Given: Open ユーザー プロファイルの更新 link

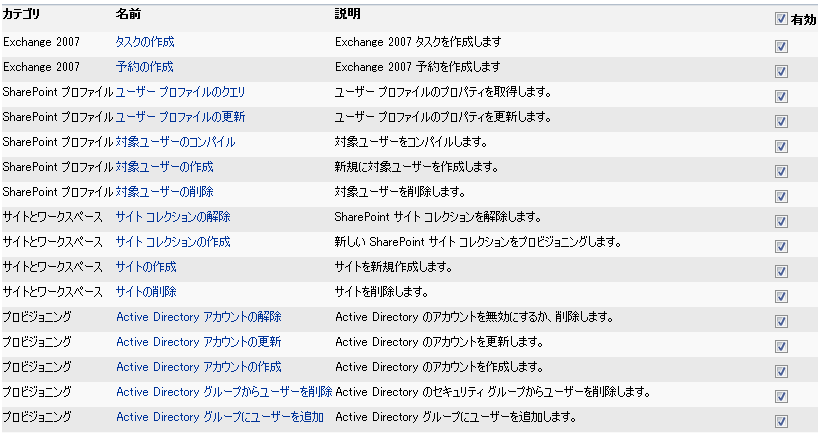Looking at the screenshot, I should (180, 117).
